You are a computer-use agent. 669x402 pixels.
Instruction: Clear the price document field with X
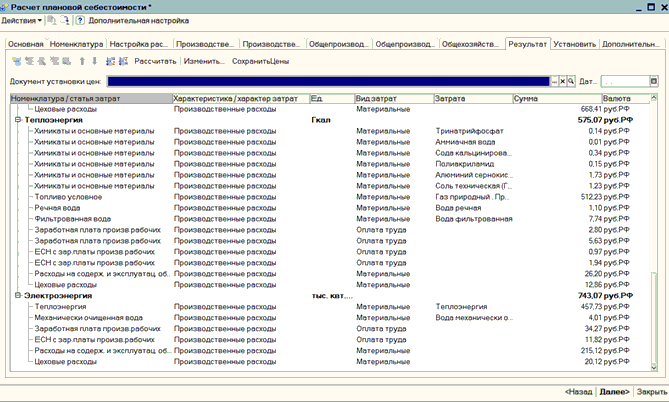point(562,81)
